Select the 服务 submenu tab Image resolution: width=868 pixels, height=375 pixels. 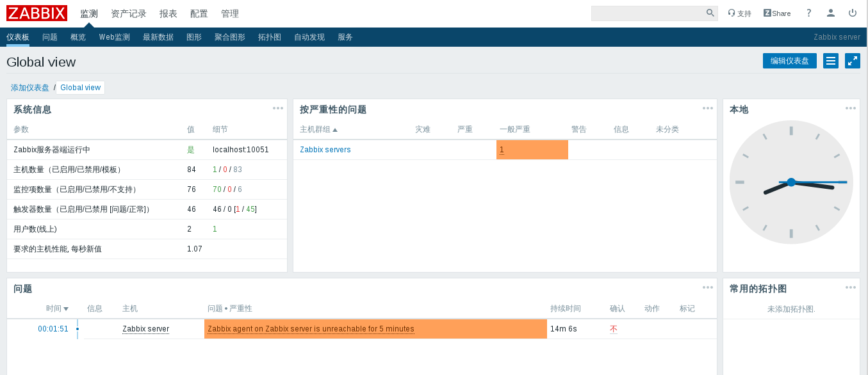pyautogui.click(x=345, y=37)
